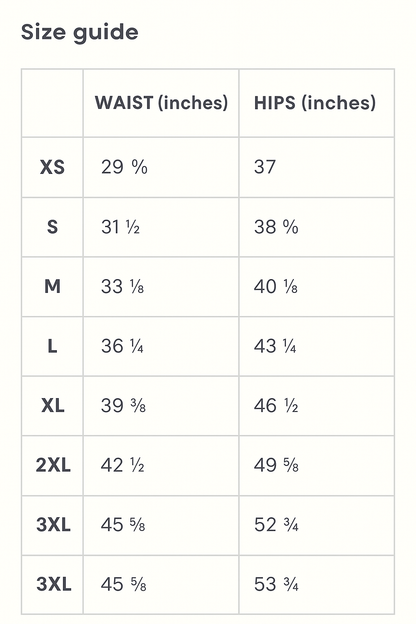
Task: Click the 2XL hips value 49 ⅝
Action: pos(276,465)
